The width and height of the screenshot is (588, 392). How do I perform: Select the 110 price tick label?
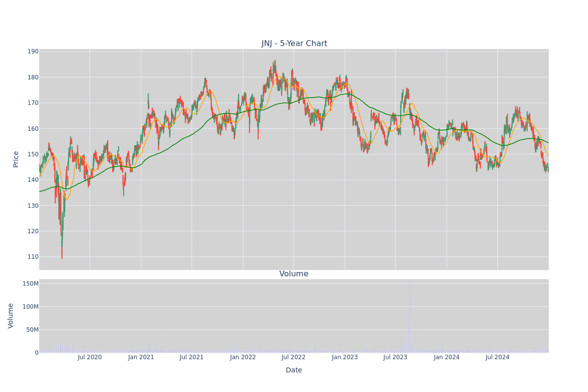tap(33, 257)
